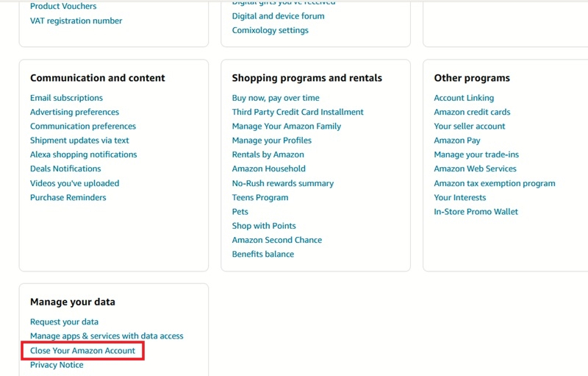The width and height of the screenshot is (588, 376).
Task: Open Shipment updates via text
Action: click(79, 141)
